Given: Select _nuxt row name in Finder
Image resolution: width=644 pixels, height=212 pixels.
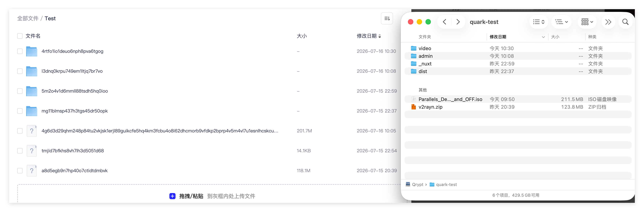Looking at the screenshot, I should pyautogui.click(x=425, y=64).
